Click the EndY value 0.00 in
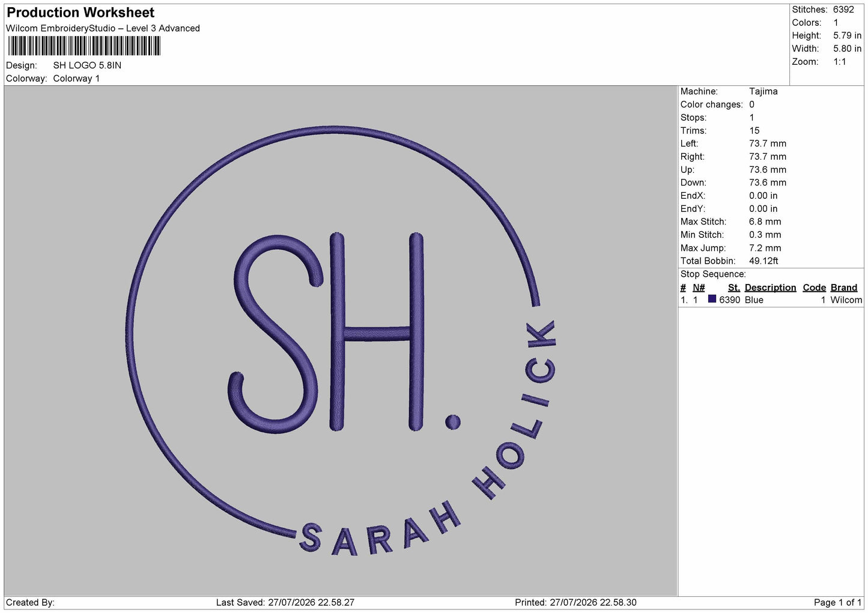868x613 pixels. pos(763,209)
